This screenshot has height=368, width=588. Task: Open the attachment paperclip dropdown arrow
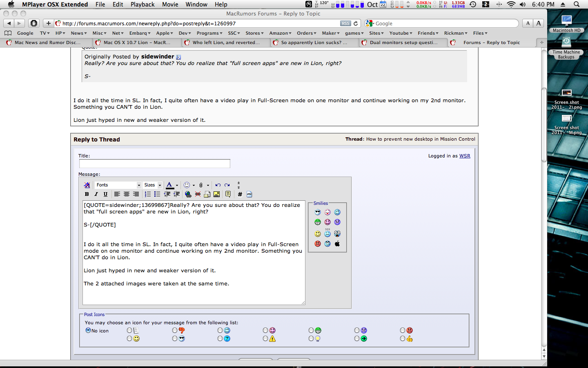(208, 185)
